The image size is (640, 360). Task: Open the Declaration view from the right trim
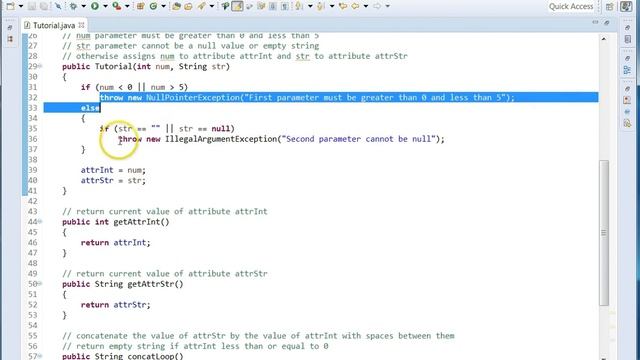tap(627, 123)
